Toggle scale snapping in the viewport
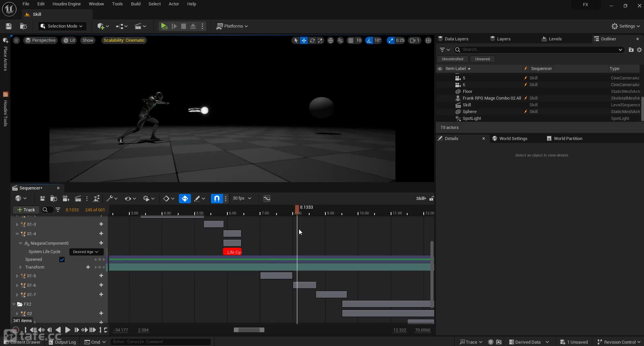Viewport: 644px width, 346px height. click(x=391, y=40)
